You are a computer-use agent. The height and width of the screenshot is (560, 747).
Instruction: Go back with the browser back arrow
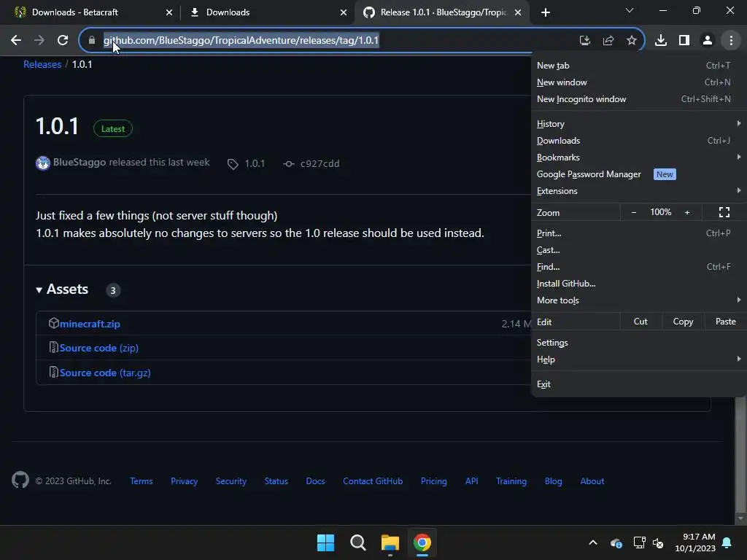(x=16, y=41)
